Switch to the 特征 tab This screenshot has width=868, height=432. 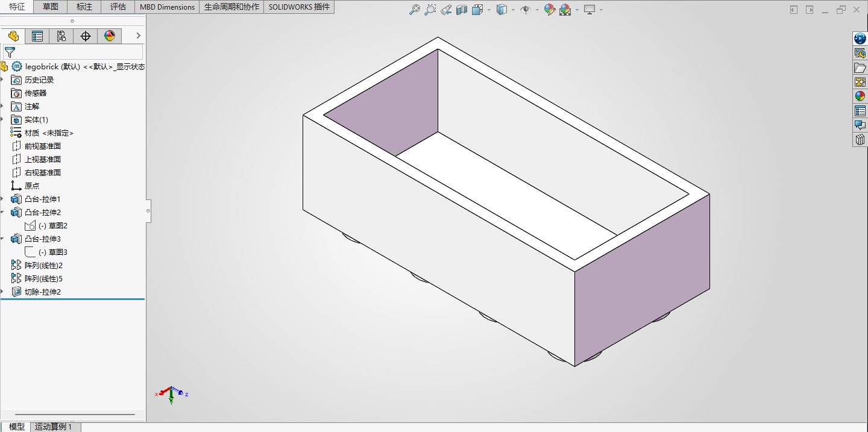coord(17,7)
